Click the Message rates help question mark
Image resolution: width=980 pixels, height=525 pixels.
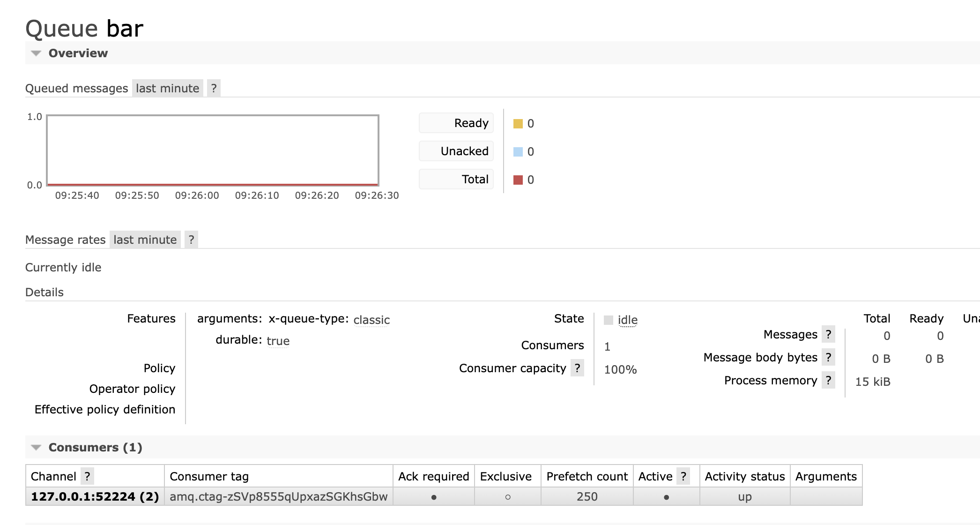click(x=192, y=240)
